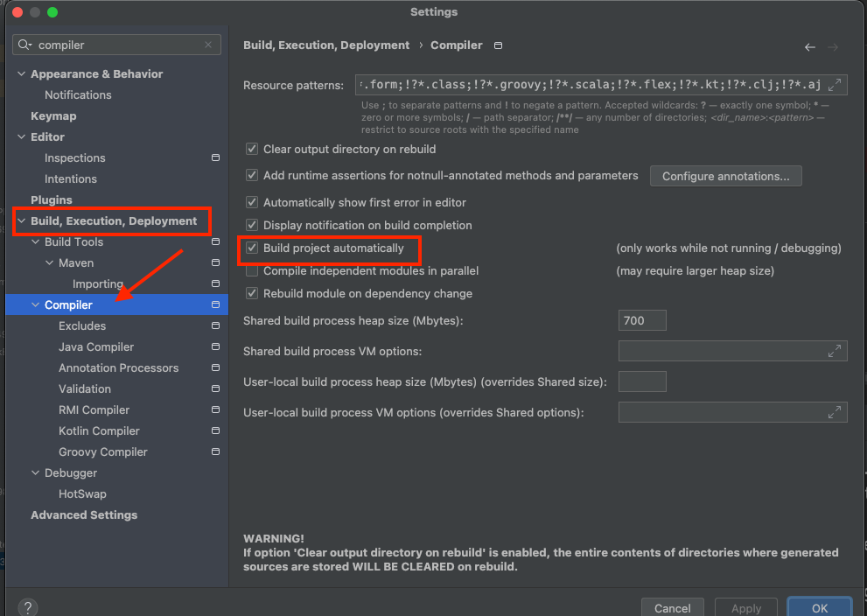Select Annotation Processors in the sidebar

(x=118, y=368)
